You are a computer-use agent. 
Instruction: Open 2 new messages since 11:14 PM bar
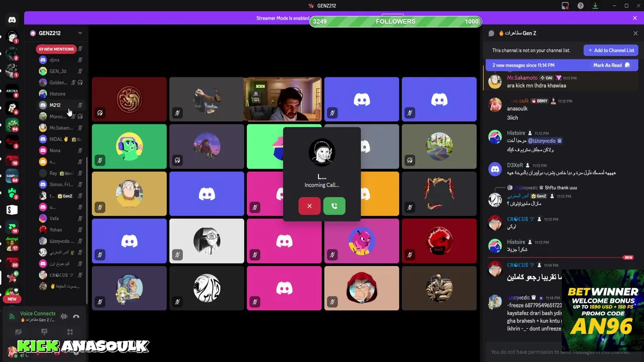tap(561, 65)
